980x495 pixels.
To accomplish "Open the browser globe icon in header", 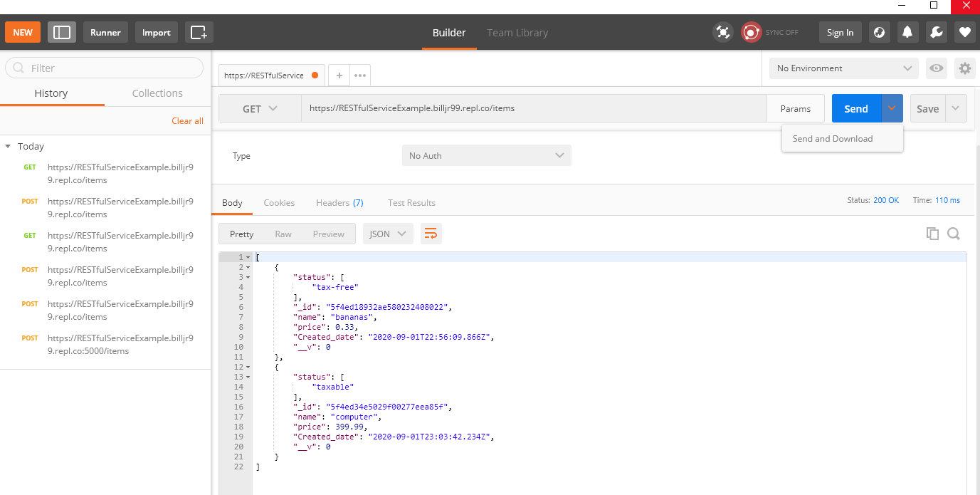I will (x=880, y=32).
